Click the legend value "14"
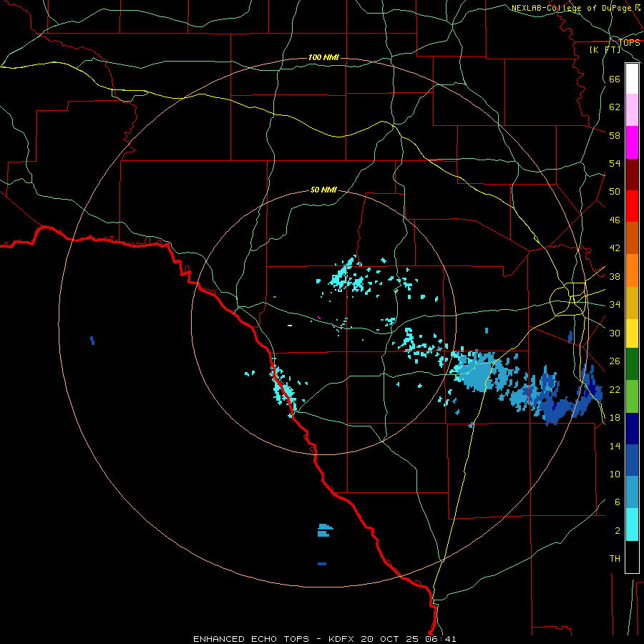 click(x=615, y=446)
